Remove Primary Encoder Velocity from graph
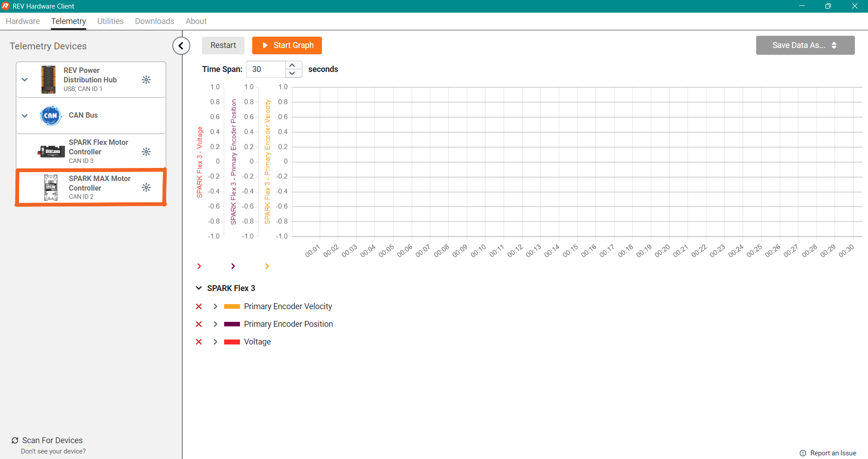Image resolution: width=868 pixels, height=459 pixels. (199, 306)
